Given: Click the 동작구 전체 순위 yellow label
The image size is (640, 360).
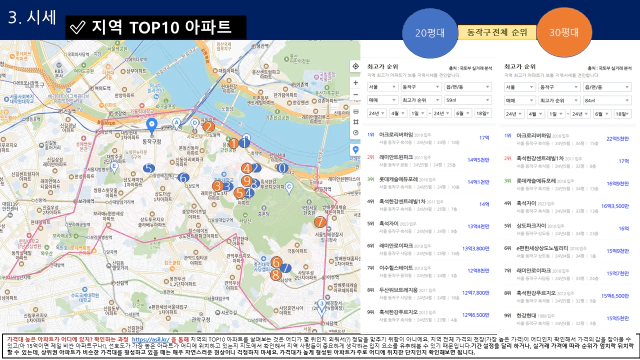Looking at the screenshot, I should coord(497,32).
